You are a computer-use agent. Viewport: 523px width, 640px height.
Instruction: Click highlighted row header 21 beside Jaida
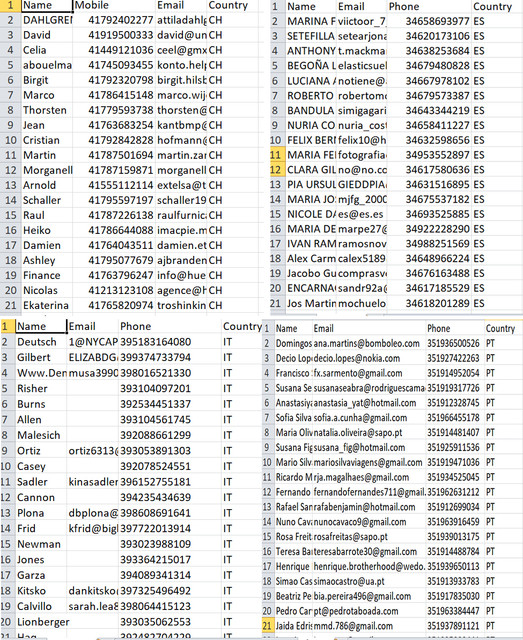267,626
